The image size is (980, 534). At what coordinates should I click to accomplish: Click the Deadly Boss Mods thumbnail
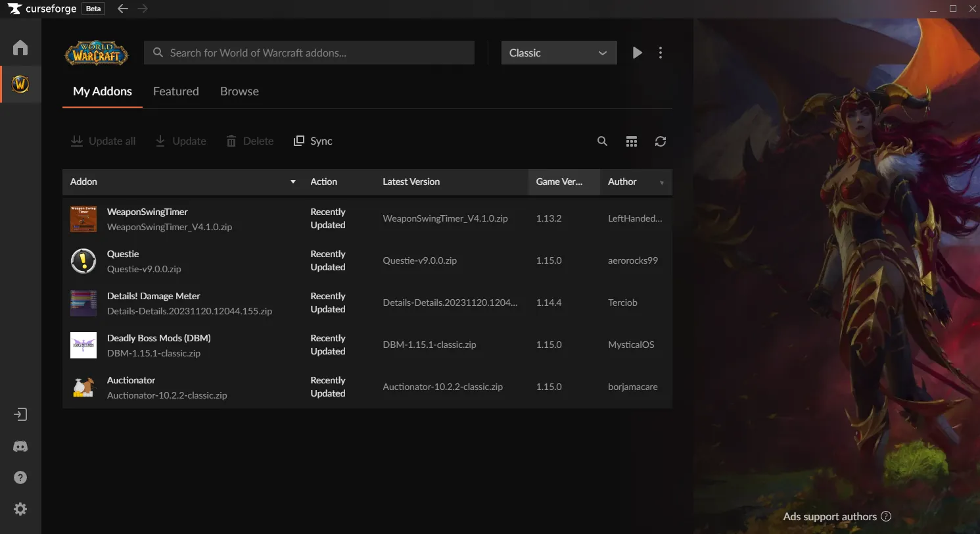[x=83, y=345]
